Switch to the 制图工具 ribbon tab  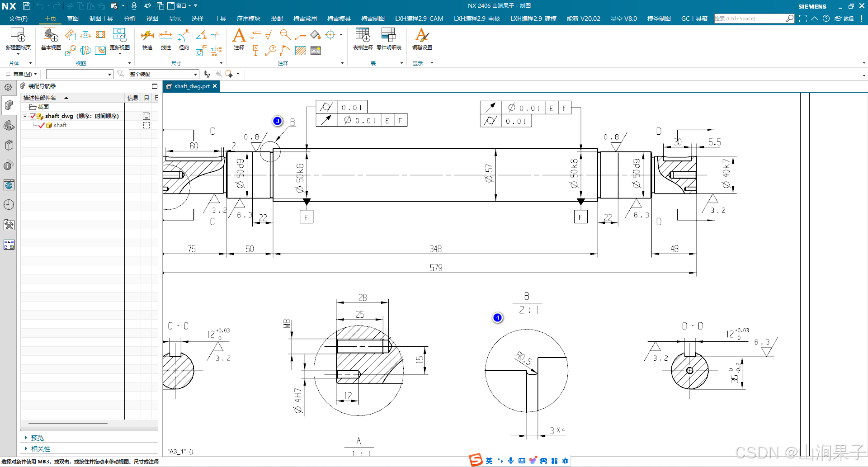(x=101, y=19)
